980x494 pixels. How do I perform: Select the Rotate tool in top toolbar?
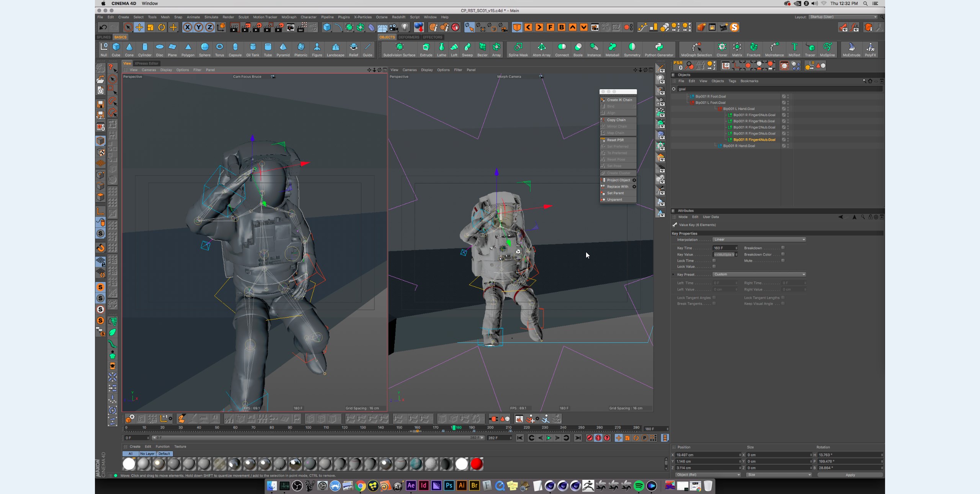click(x=162, y=27)
